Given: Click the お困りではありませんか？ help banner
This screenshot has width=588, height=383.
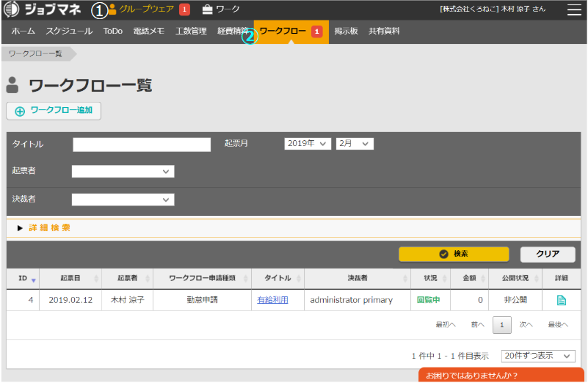Looking at the screenshot, I should (x=501, y=376).
